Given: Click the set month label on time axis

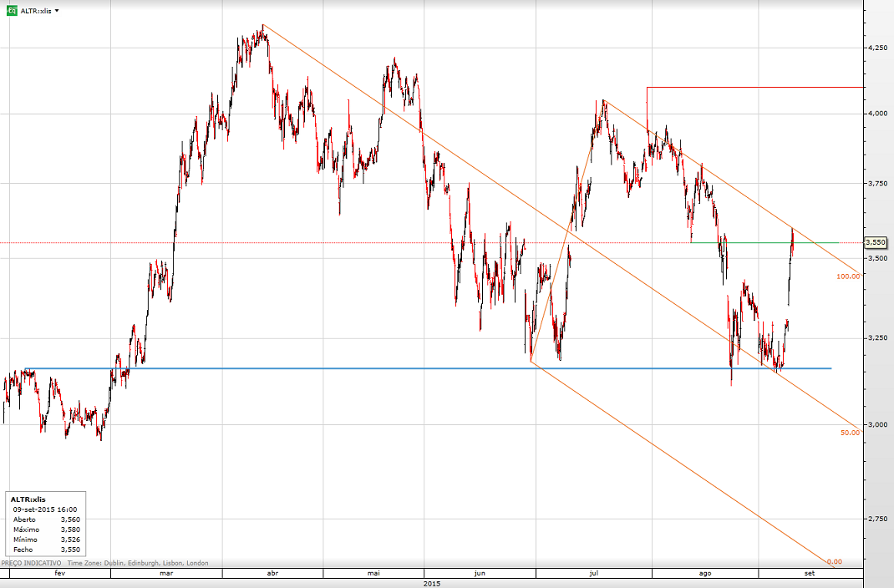Looking at the screenshot, I should coord(810,573).
